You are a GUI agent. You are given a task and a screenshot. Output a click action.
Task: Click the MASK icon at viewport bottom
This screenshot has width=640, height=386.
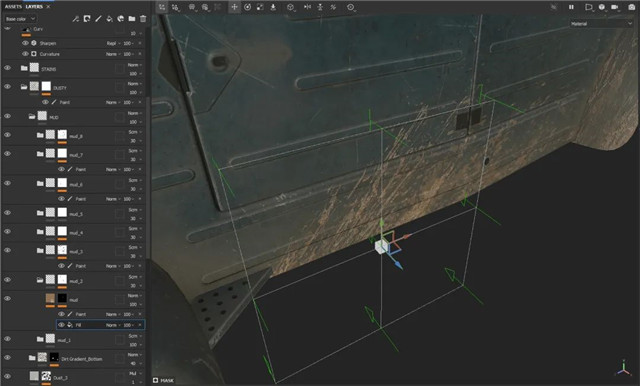point(156,380)
